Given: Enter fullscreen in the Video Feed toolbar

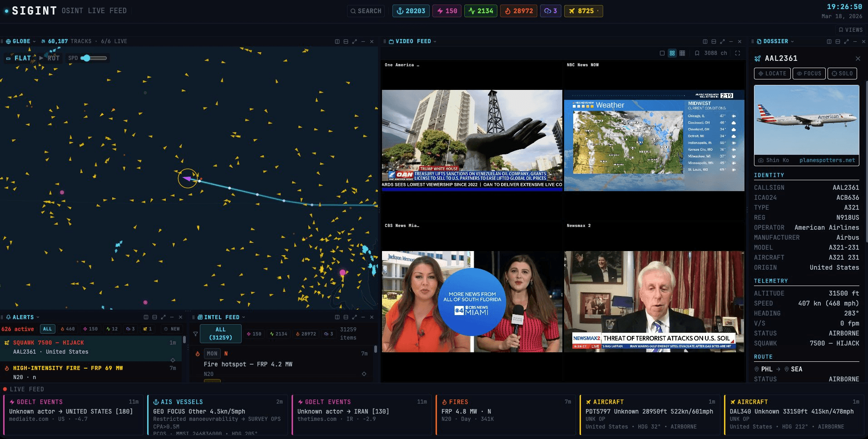Looking at the screenshot, I should coord(738,53).
